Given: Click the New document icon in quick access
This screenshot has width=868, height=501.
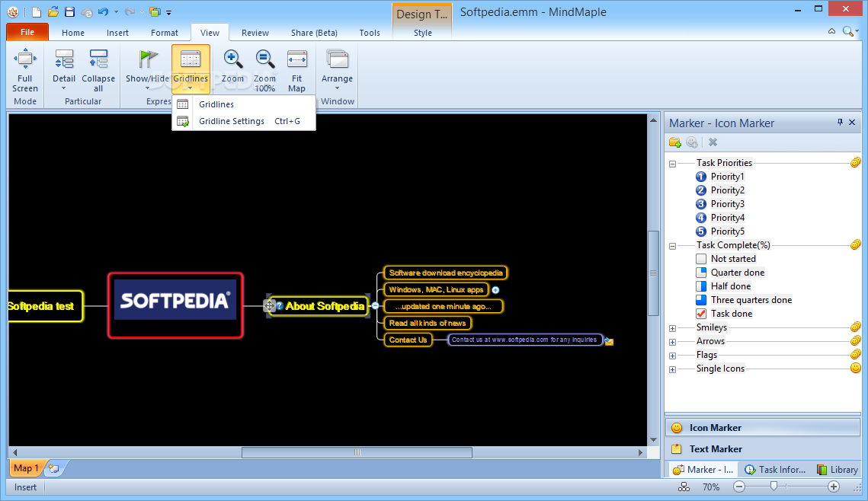Looking at the screenshot, I should (x=36, y=12).
